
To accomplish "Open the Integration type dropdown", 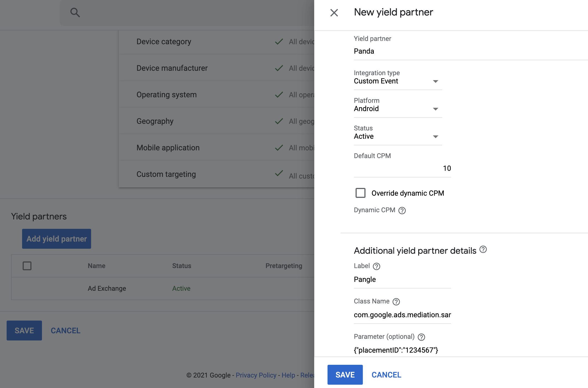I will click(435, 81).
